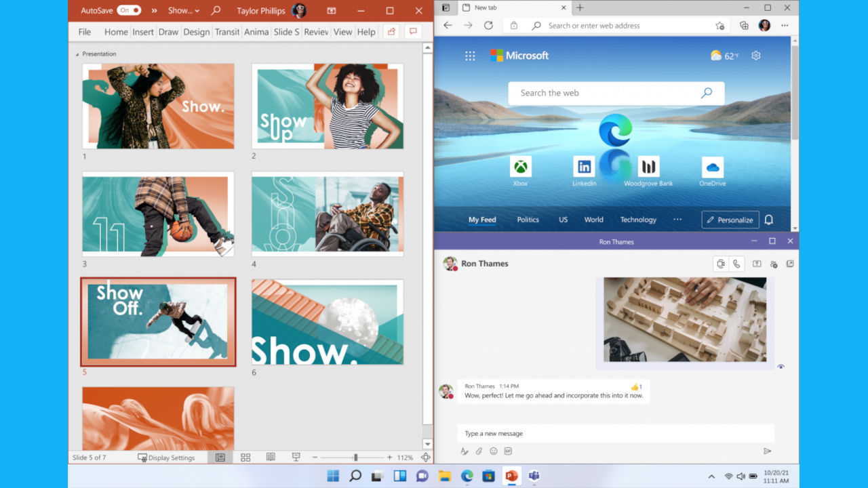This screenshot has height=488, width=868.
Task: Open the Woodgrove Bank quick link
Action: pyautogui.click(x=648, y=171)
